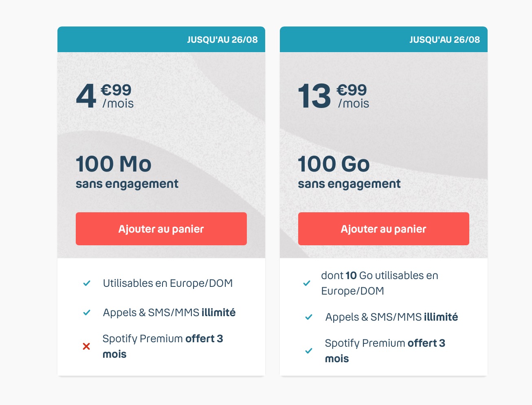This screenshot has height=405, width=532.
Task: Click "Appels & SMS/MMS illimité" in 100 Go plan
Action: tap(391, 317)
